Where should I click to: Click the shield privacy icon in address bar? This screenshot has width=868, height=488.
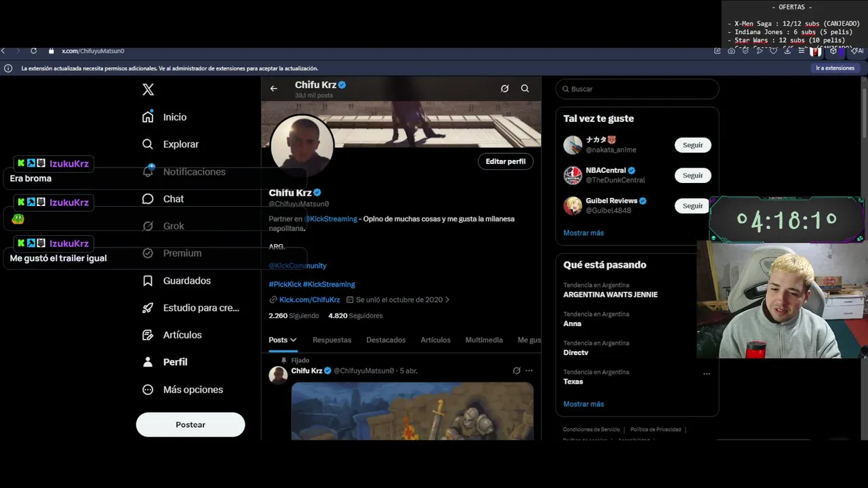pyautogui.click(x=745, y=51)
